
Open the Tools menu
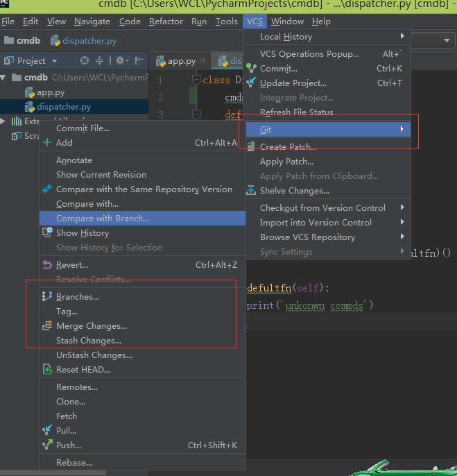tap(226, 22)
